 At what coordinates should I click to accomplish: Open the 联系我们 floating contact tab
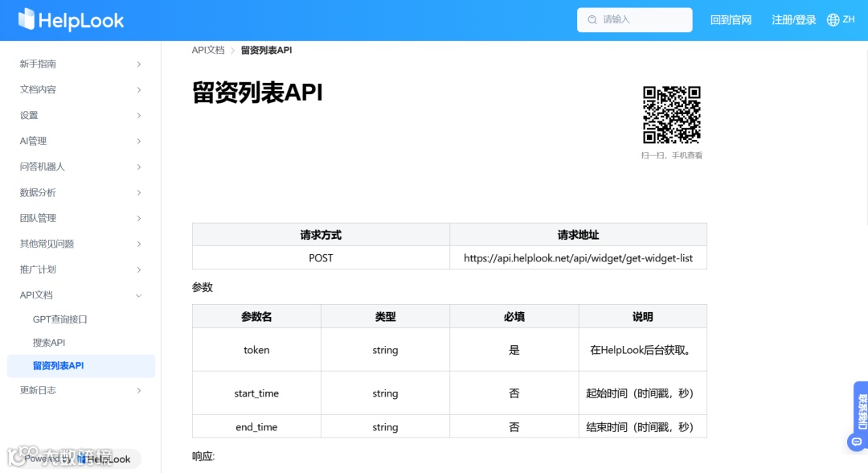tap(862, 410)
